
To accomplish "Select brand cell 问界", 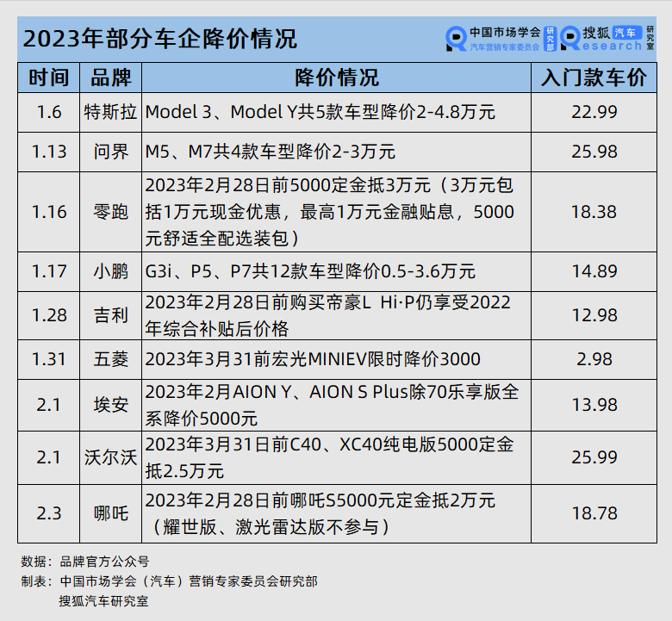I will 111,152.
